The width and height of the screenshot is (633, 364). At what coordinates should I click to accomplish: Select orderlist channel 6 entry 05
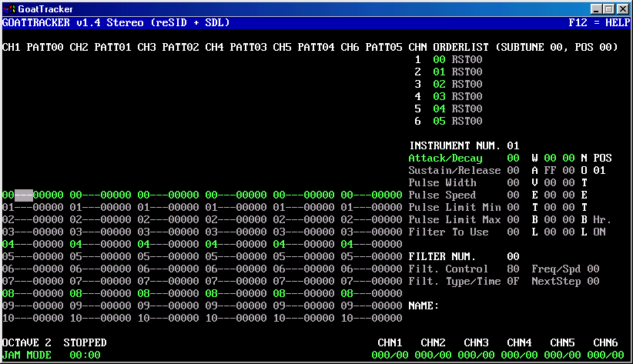[439, 121]
